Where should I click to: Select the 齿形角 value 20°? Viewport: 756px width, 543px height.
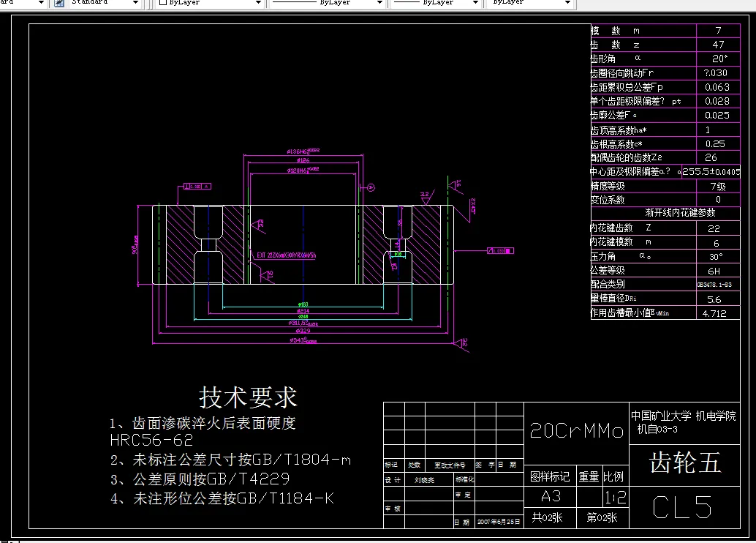click(x=719, y=59)
